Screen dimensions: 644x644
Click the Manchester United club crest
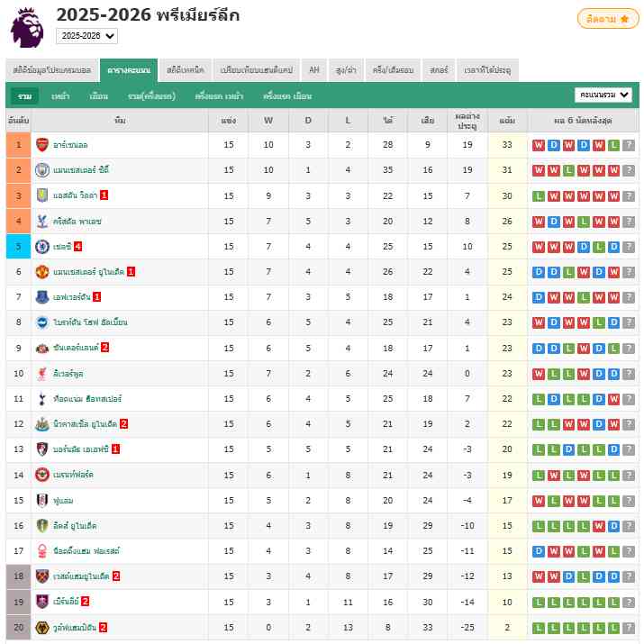pyautogui.click(x=42, y=271)
